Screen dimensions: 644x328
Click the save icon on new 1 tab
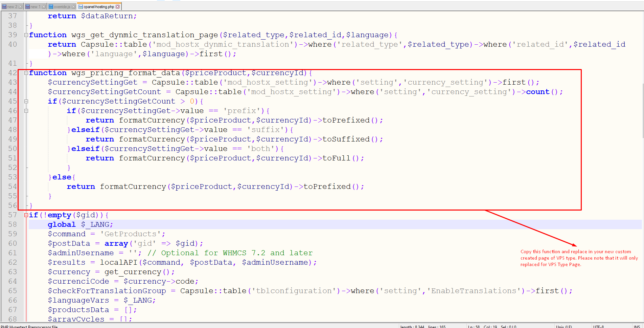tap(27, 7)
